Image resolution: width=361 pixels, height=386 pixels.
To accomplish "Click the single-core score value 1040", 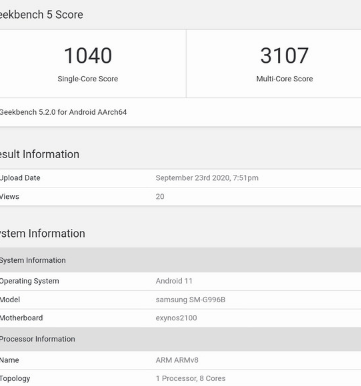I will pyautogui.click(x=88, y=56).
